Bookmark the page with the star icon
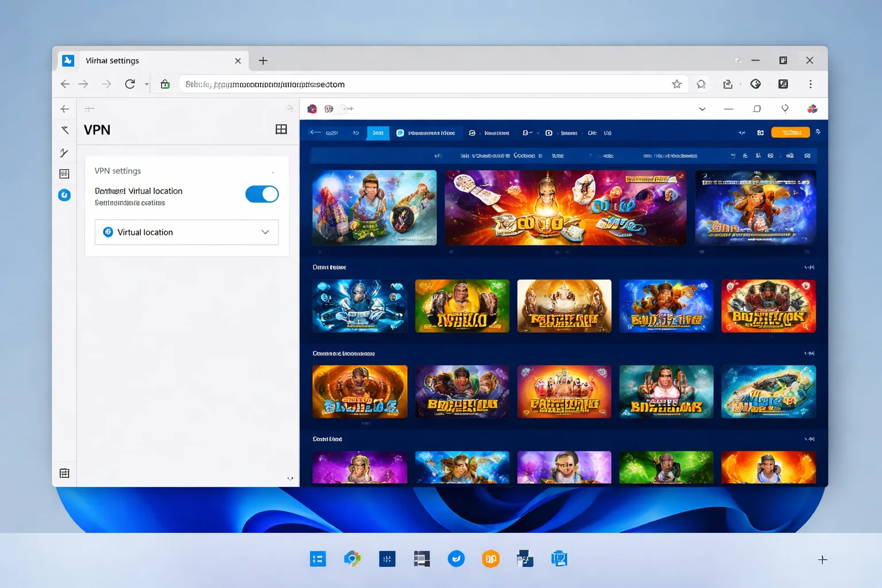Image resolution: width=882 pixels, height=588 pixels. [x=677, y=84]
